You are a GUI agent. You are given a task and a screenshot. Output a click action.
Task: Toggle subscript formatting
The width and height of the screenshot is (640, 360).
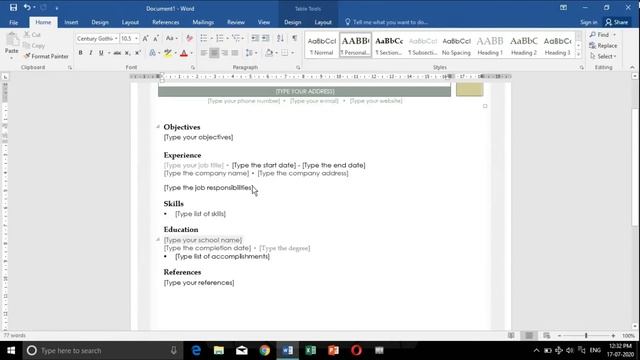pos(127,53)
